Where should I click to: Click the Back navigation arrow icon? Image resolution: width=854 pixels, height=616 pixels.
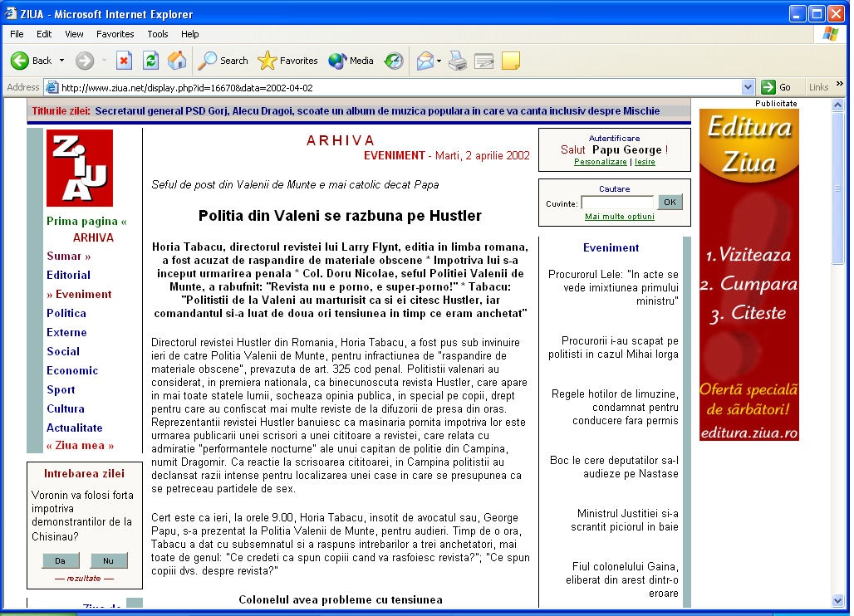click(x=20, y=61)
